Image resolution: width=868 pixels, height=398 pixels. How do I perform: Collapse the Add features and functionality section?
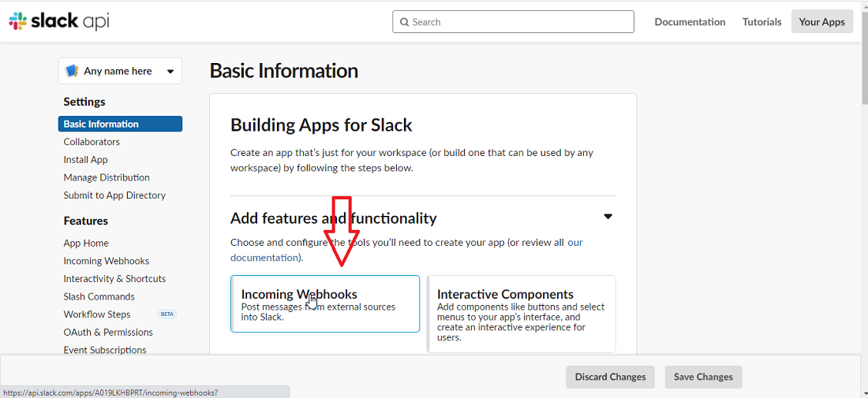coord(608,217)
